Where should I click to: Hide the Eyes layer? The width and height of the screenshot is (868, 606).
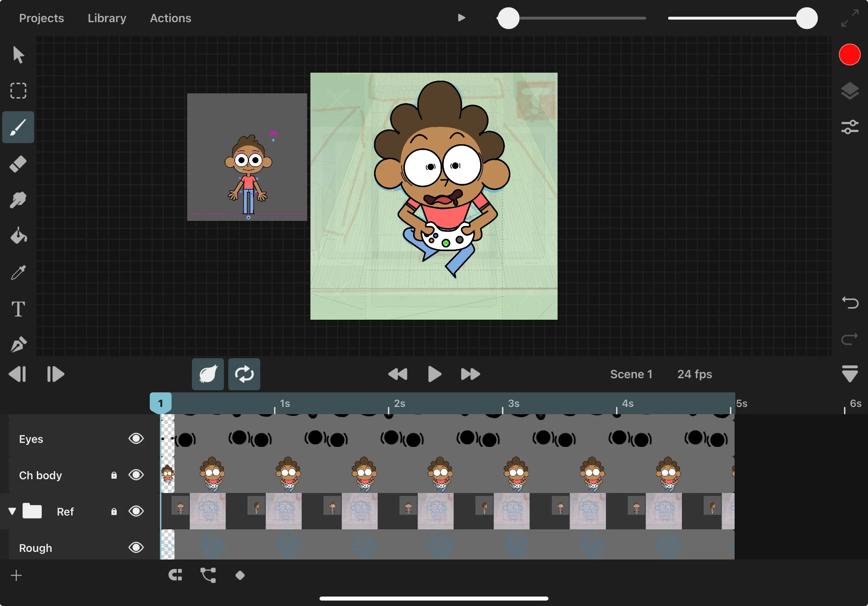(x=136, y=439)
